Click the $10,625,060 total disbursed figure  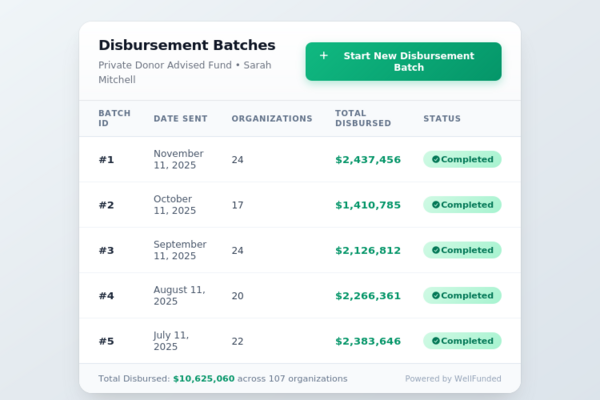click(204, 379)
